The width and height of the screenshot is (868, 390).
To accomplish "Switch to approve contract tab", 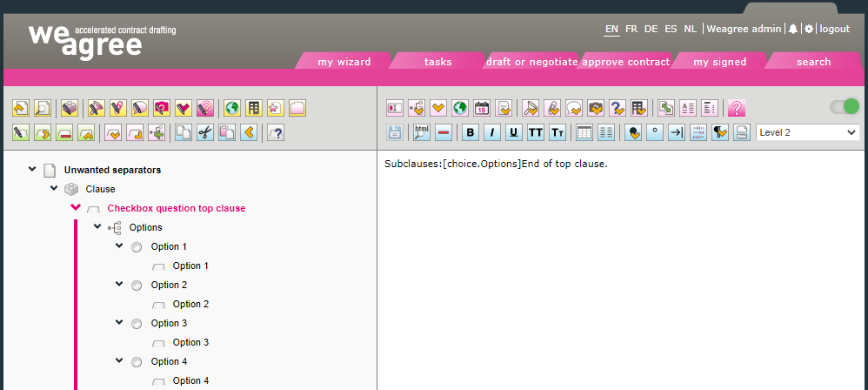I will (626, 62).
